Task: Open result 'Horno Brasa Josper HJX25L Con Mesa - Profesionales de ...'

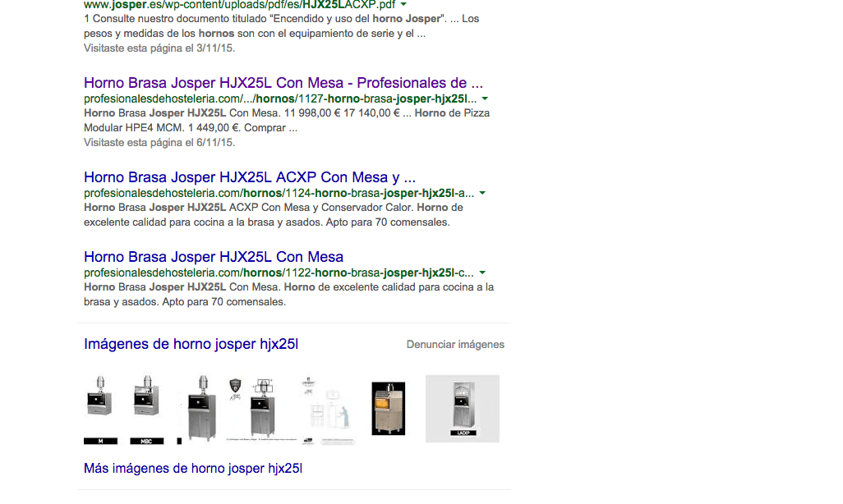Action: pyautogui.click(x=283, y=83)
